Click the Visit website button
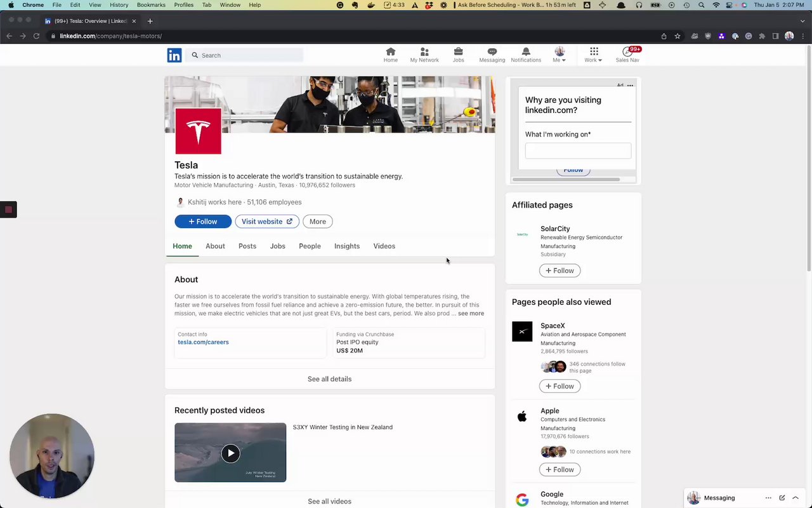Viewport: 812px width, 508px height. click(x=267, y=222)
